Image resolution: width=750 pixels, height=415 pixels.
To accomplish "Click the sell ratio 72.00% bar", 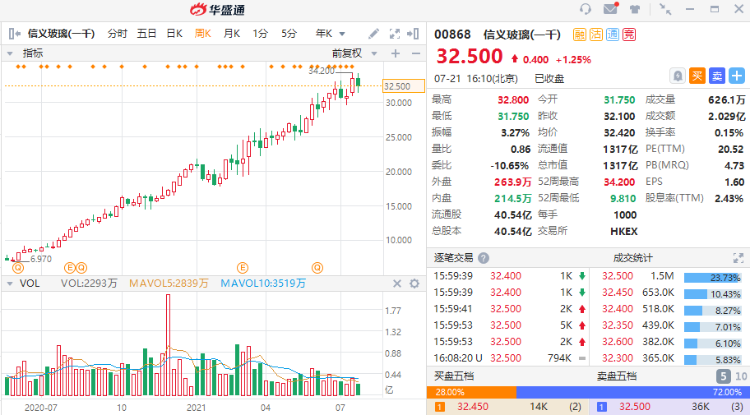I will pos(633,392).
